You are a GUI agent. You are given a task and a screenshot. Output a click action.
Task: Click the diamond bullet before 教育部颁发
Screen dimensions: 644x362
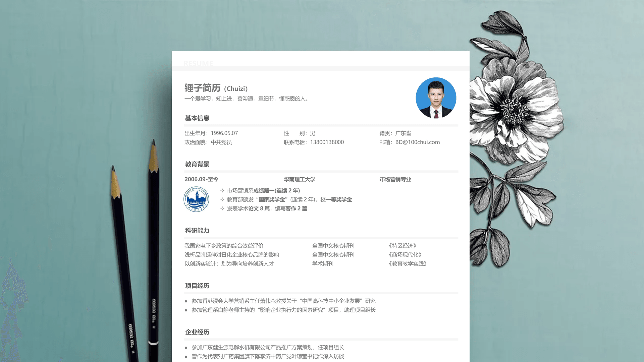tap(222, 199)
